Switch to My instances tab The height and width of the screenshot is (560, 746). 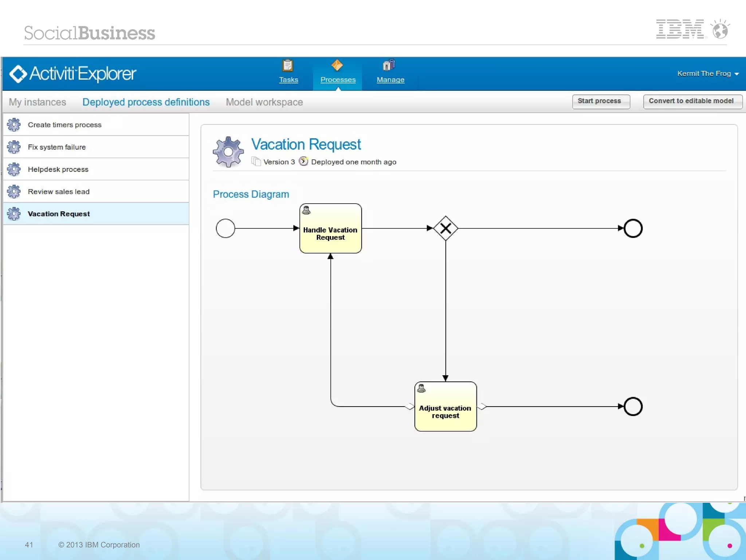[38, 102]
